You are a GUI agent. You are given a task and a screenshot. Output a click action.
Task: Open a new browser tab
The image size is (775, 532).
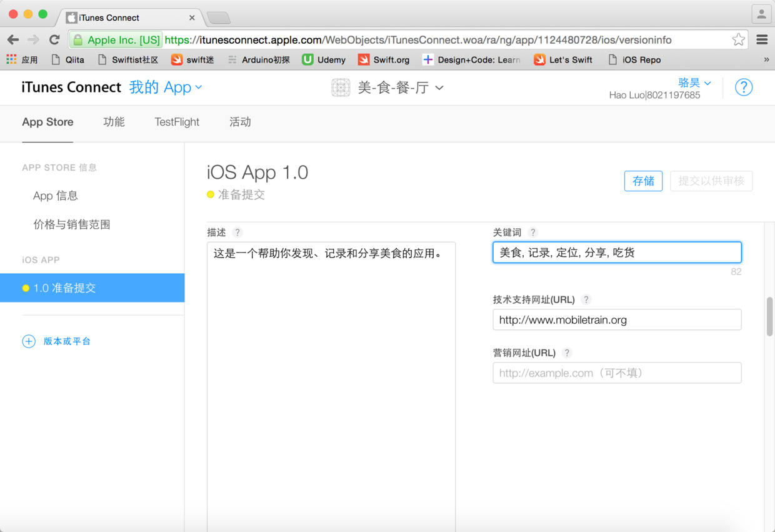click(x=218, y=18)
